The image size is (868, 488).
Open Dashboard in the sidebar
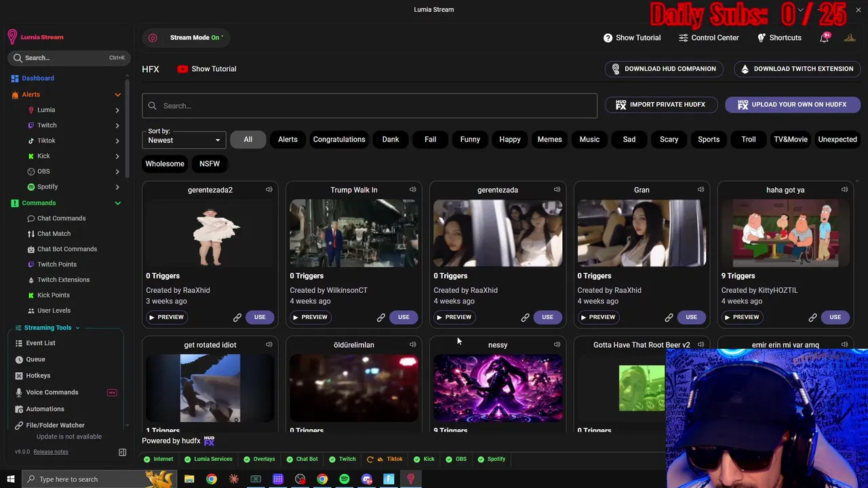(38, 78)
